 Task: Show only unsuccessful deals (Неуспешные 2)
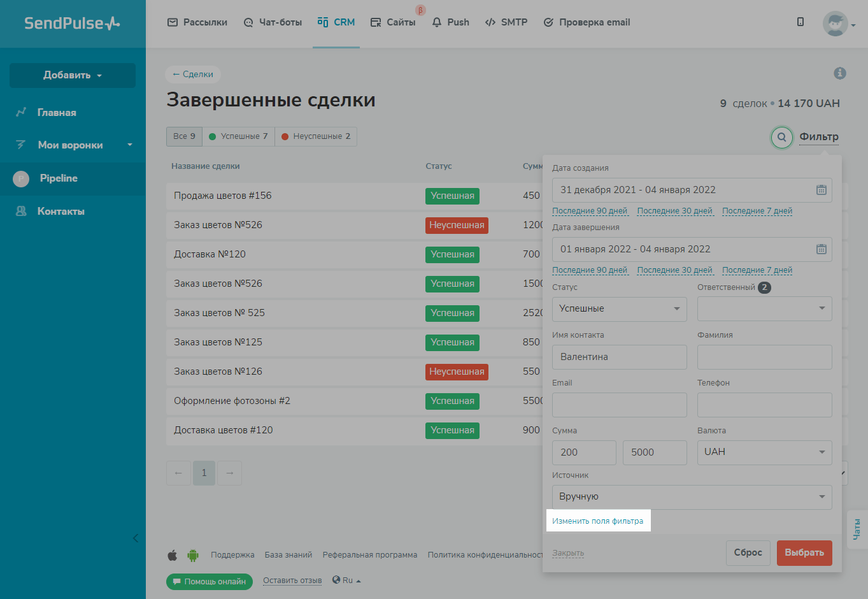(x=316, y=136)
